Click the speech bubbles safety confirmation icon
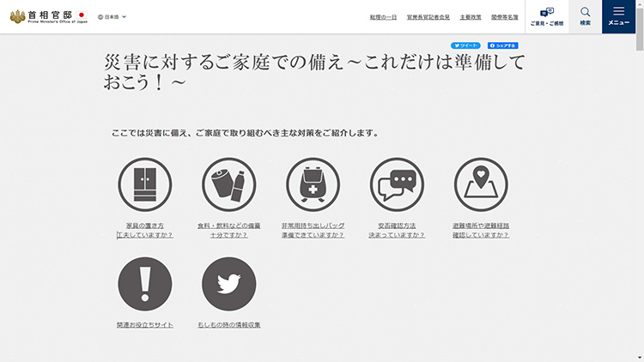The width and height of the screenshot is (644, 362). coord(397,185)
